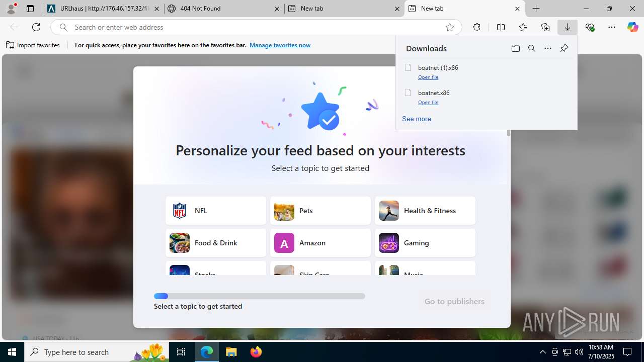
Task: Close the first New tab
Action: pos(397,9)
